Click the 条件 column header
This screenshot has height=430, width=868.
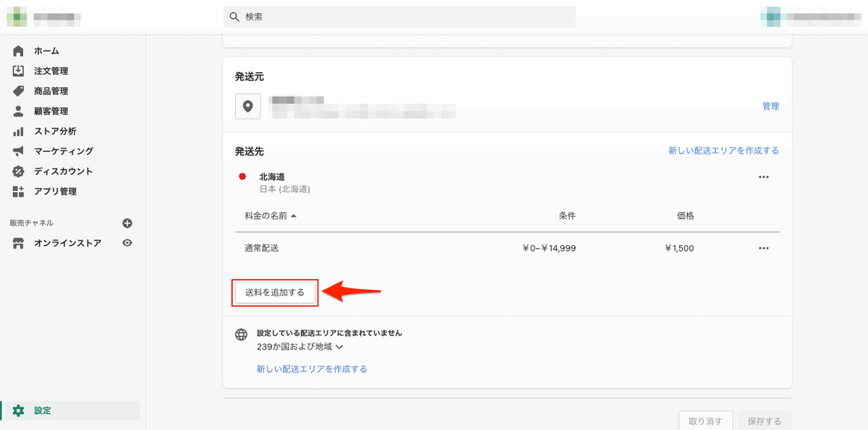tap(567, 216)
